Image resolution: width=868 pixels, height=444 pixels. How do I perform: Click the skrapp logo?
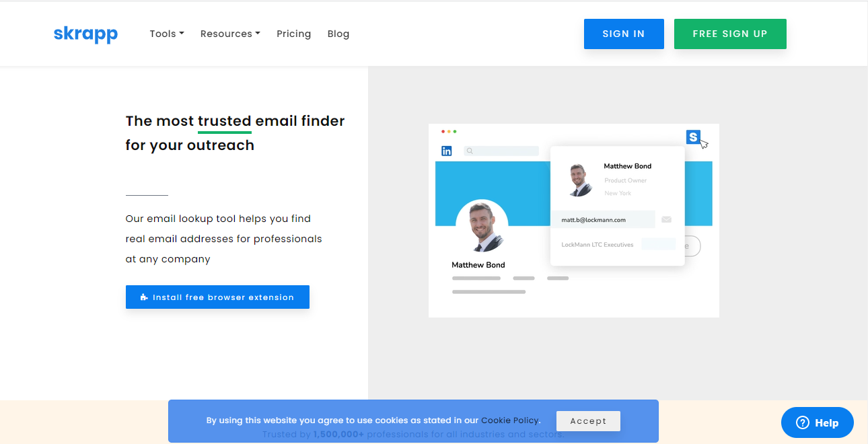coord(85,34)
